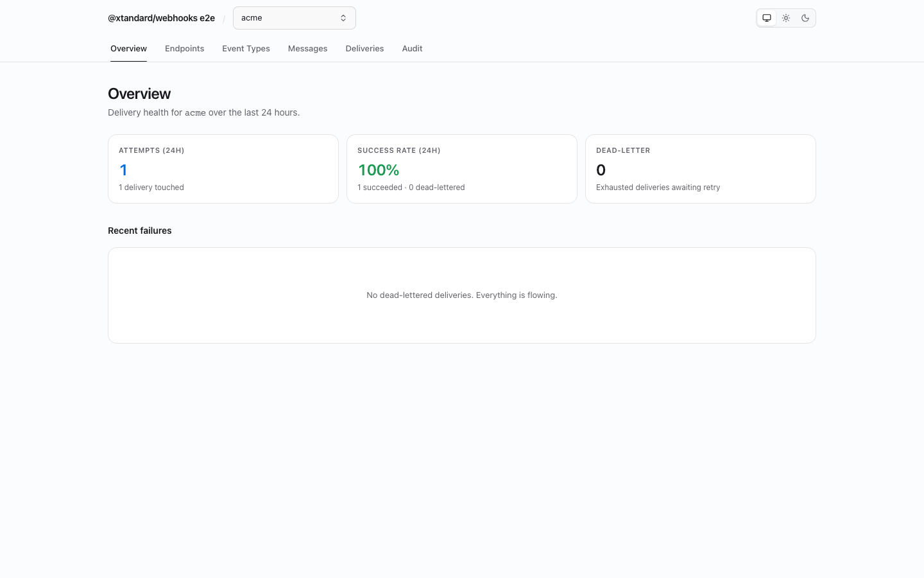
Task: View the Deliveries tab
Action: coord(364,49)
